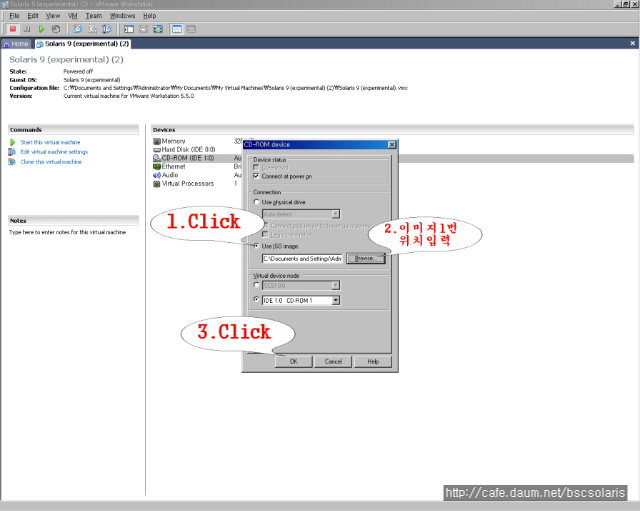This screenshot has width=640, height=511.
Task: Open the IDE 1:0 CD-ROM 1 dropdown
Action: (335, 300)
